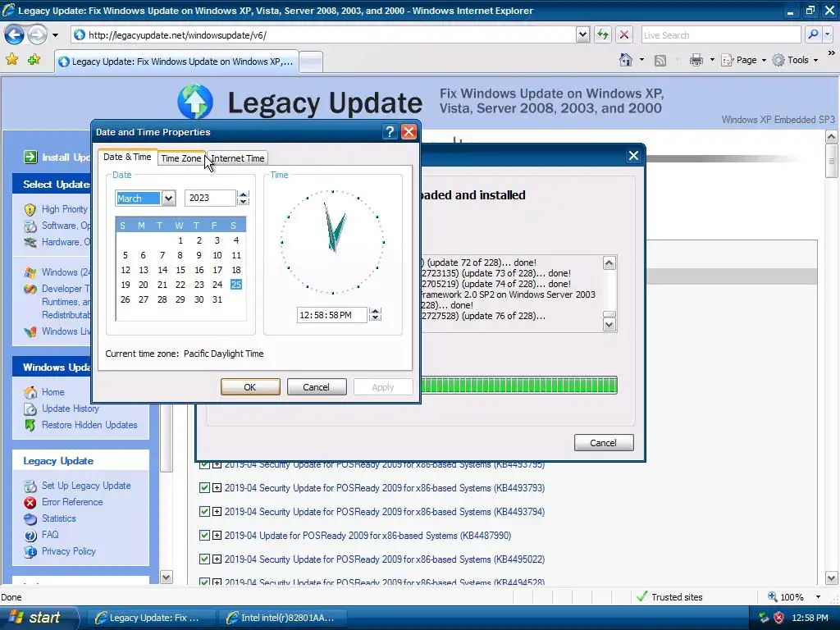
Task: Click the time field showing 12:58:58 PM
Action: point(332,315)
